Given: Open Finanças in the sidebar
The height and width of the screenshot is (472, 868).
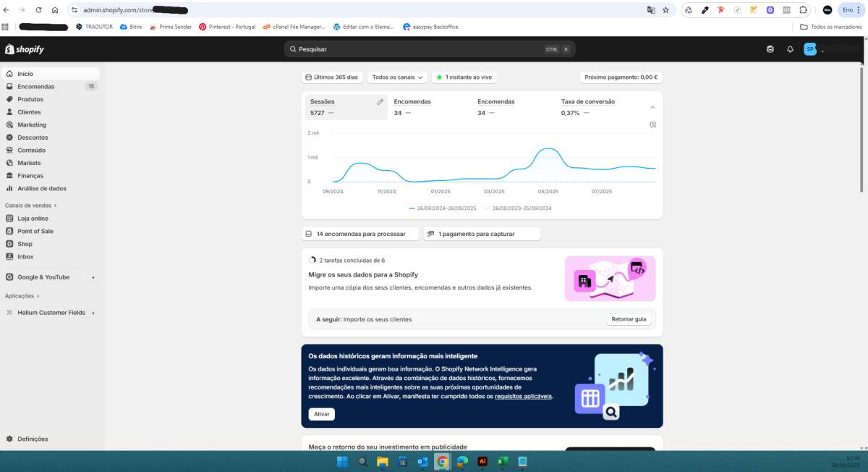Looking at the screenshot, I should 30,176.
